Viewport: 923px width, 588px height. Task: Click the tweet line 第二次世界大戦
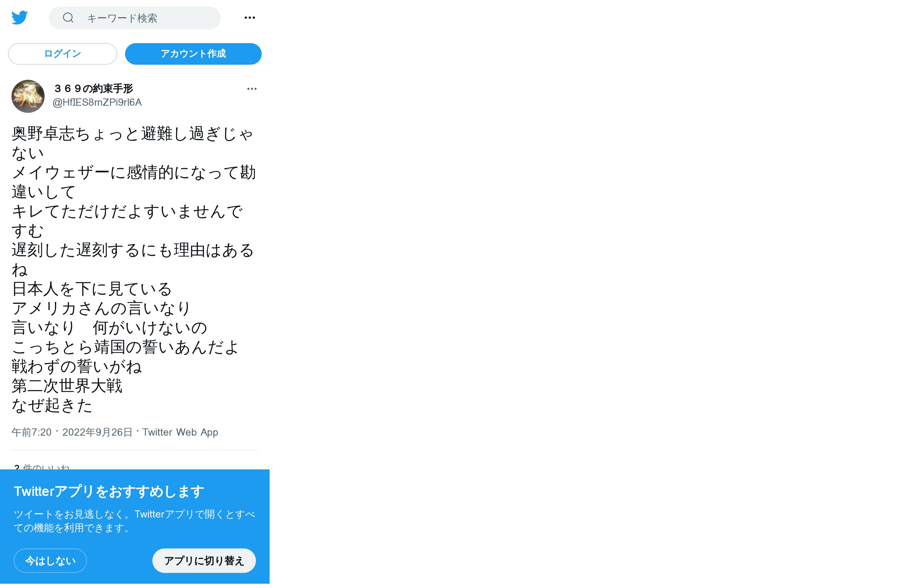click(x=67, y=386)
